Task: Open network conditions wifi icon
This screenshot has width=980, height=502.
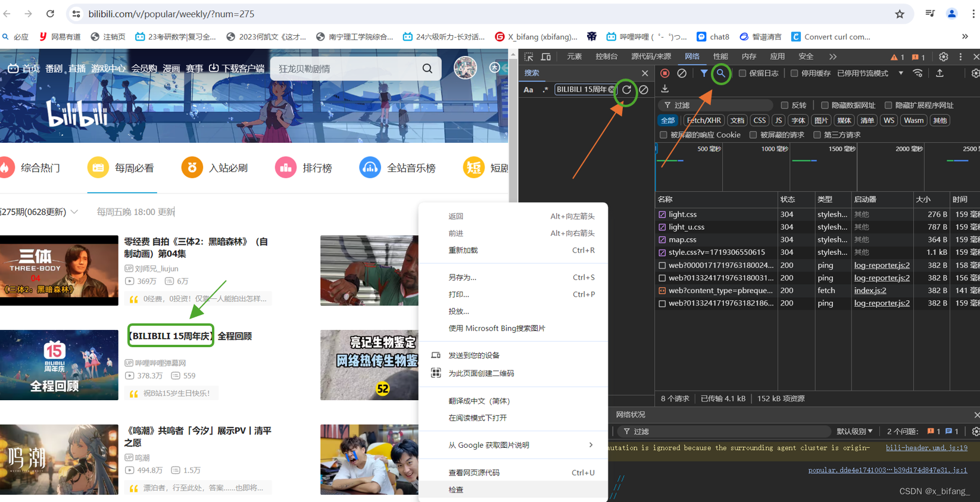Action: point(918,73)
